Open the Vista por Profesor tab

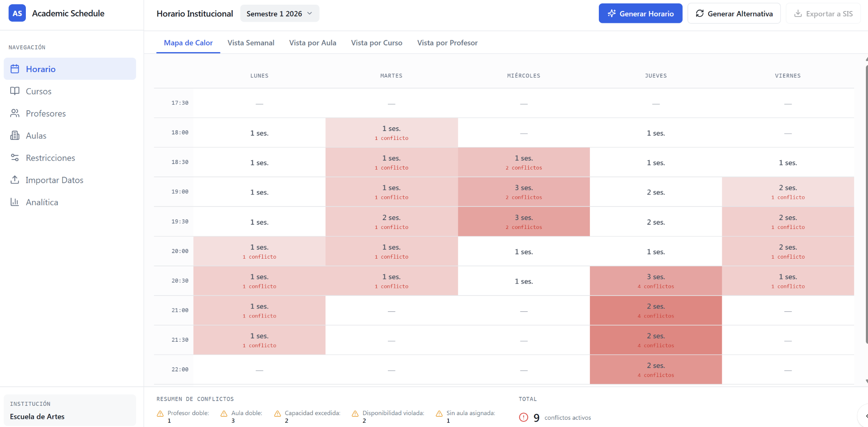pyautogui.click(x=447, y=43)
